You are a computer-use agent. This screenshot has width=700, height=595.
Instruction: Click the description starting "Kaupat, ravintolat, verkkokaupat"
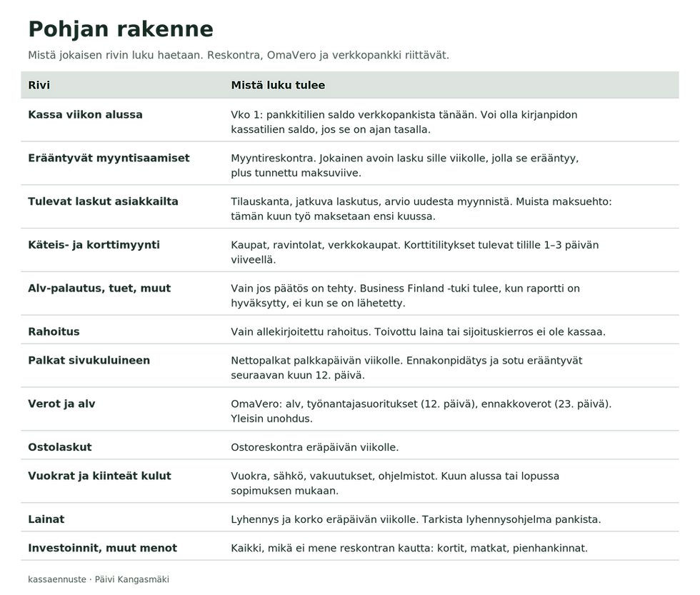[415, 251]
